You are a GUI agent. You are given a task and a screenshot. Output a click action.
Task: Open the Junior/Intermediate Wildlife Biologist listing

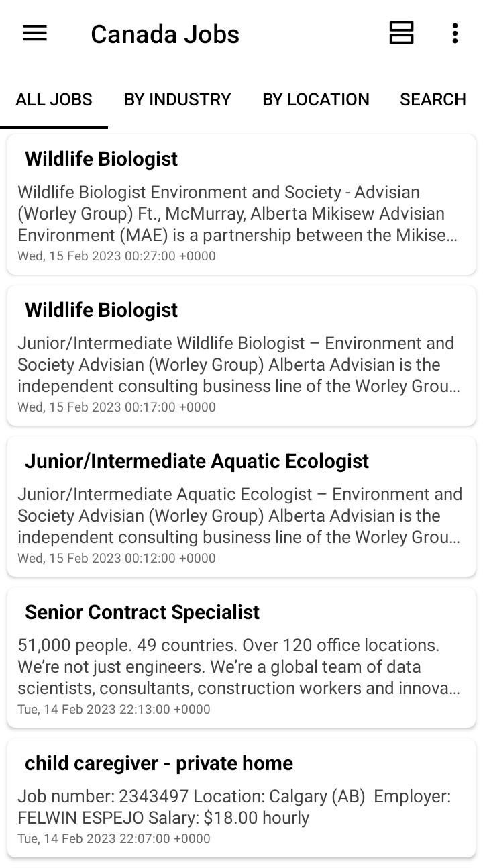point(241,355)
